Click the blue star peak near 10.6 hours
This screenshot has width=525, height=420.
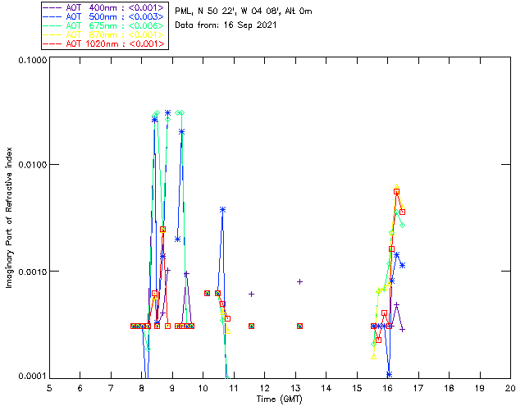222,210
